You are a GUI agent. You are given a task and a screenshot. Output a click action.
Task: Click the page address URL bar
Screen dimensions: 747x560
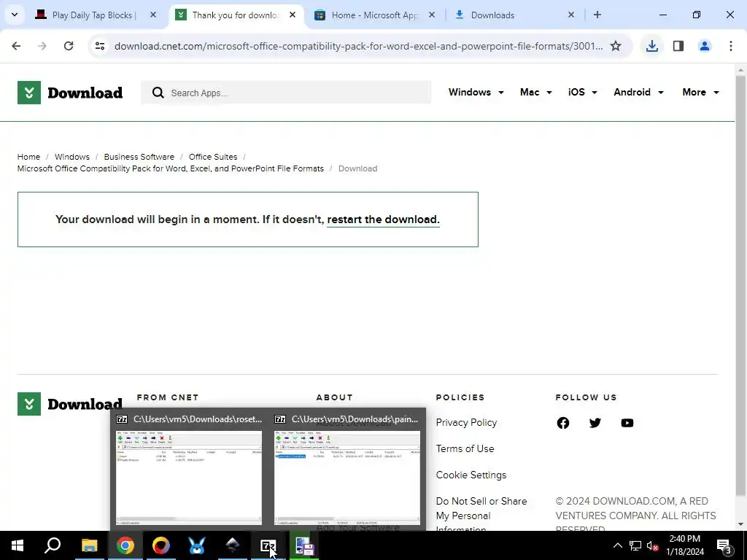pos(358,46)
